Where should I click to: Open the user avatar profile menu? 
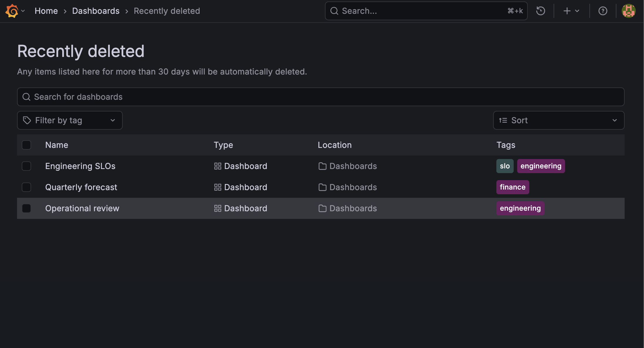click(628, 11)
